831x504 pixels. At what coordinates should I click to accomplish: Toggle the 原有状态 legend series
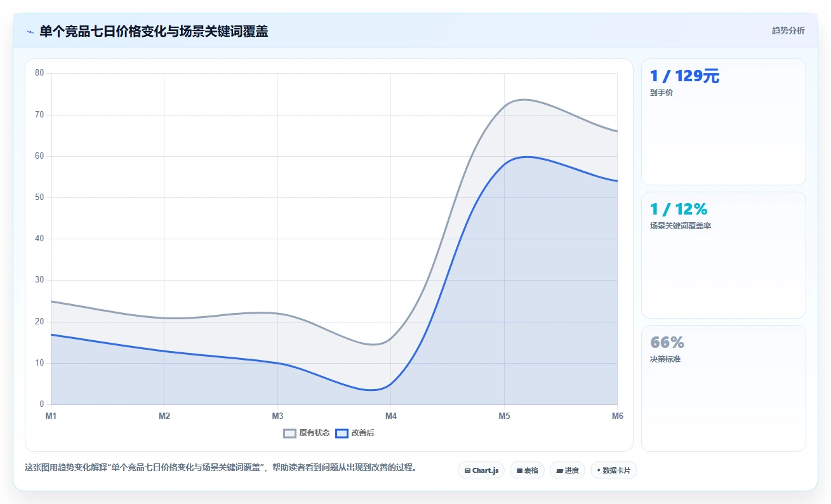pyautogui.click(x=307, y=433)
